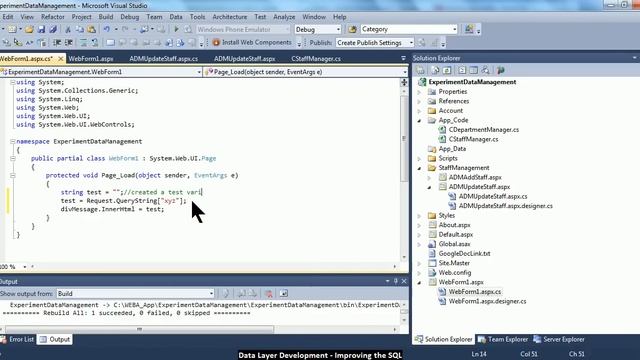
Task: Select CDepartmentManager.cs in Solution Explorer
Action: point(484,130)
